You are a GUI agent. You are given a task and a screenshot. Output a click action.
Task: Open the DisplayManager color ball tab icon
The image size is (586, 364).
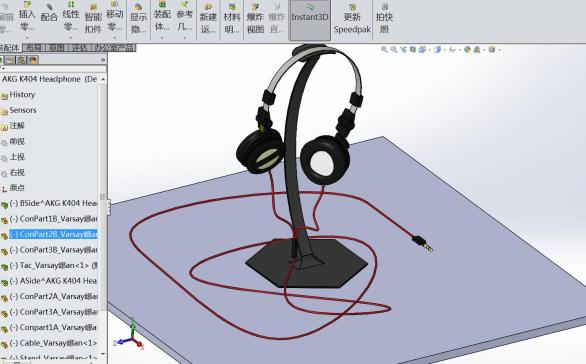point(33,60)
